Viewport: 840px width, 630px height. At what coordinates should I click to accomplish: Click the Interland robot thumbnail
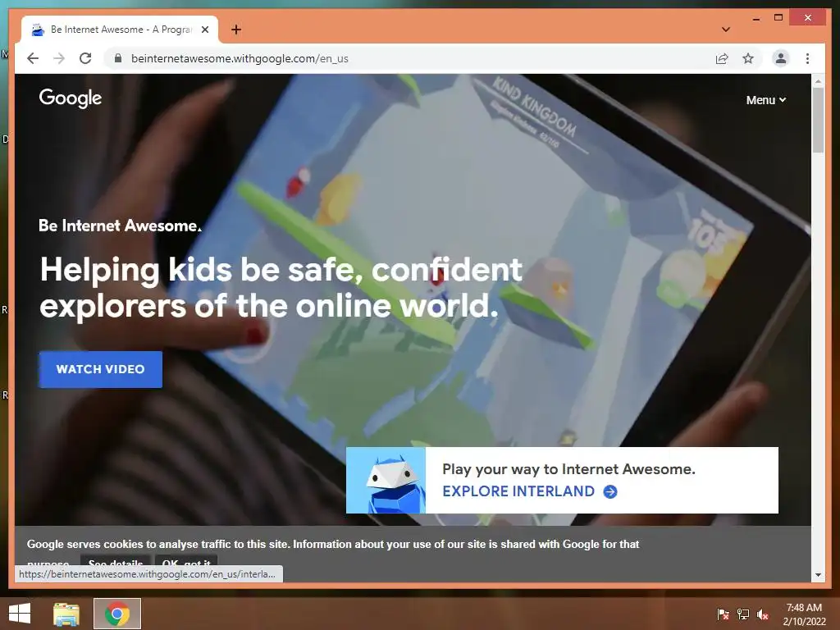click(x=386, y=480)
